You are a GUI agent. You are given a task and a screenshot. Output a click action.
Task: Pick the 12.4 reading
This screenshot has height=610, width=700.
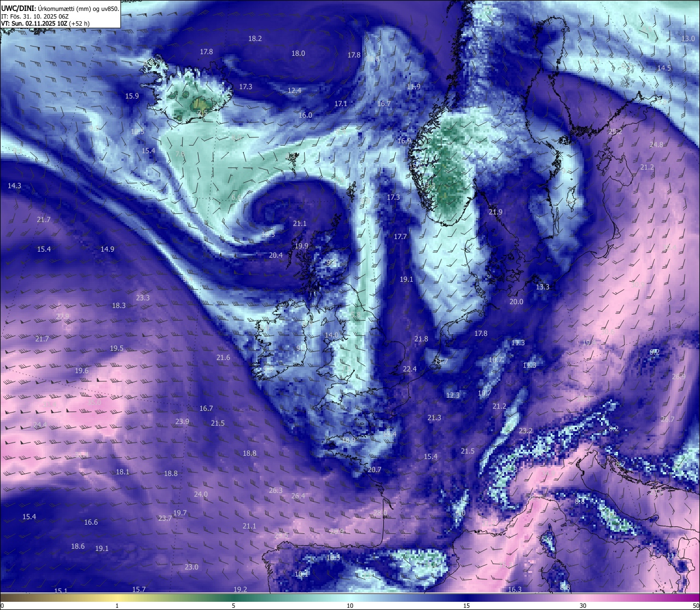tap(294, 90)
